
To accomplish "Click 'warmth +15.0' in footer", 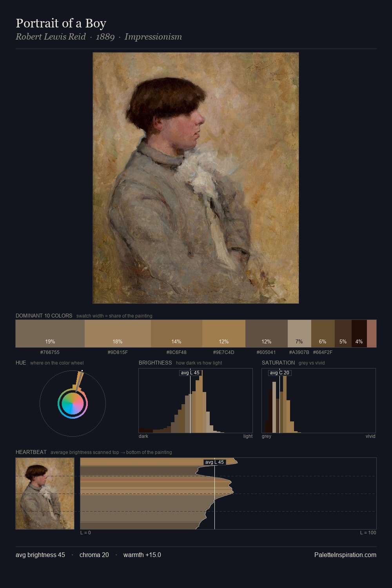I will pos(142,555).
